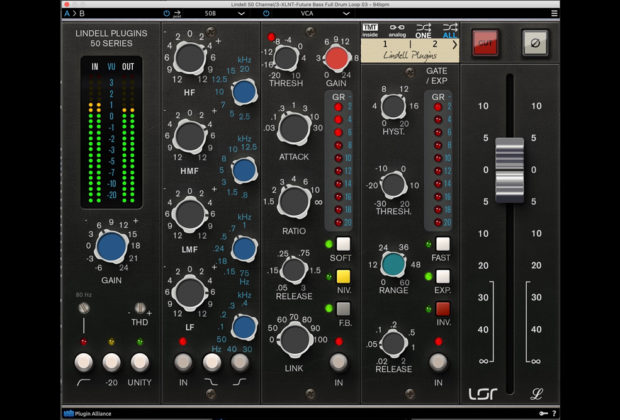Image resolution: width=620 pixels, height=420 pixels.
Task: Click the Plugin Alliance logo
Action: click(x=88, y=414)
